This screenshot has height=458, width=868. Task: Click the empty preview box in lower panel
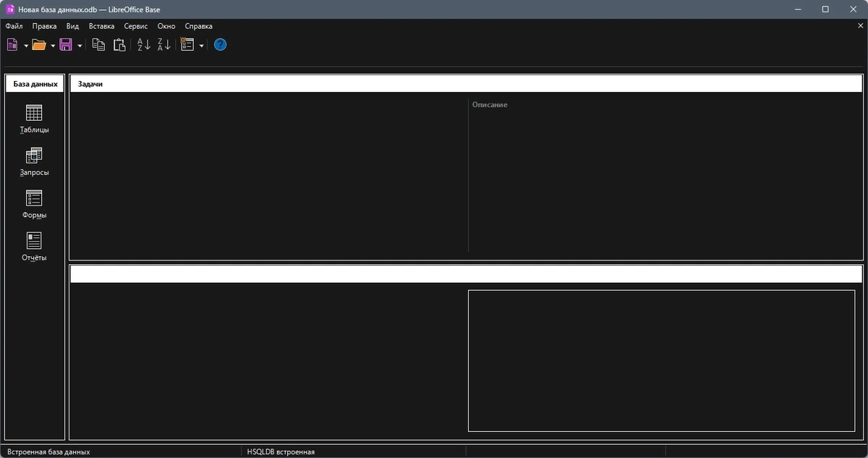pos(661,360)
